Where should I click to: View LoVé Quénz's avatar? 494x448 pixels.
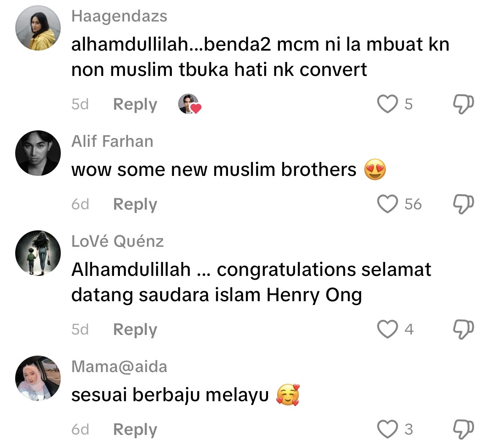(38, 253)
